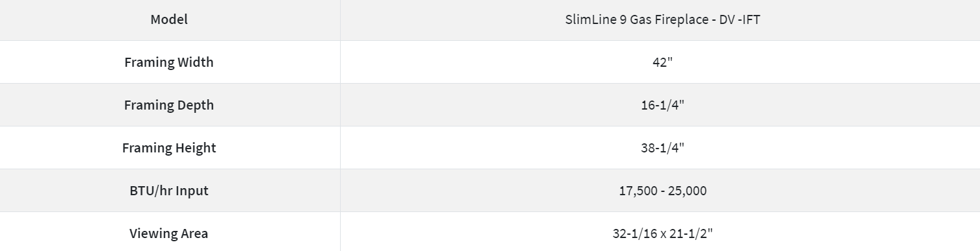The height and width of the screenshot is (251, 980).
Task: Select the 32-1/16 x 21-1/2" value
Action: [x=663, y=233]
